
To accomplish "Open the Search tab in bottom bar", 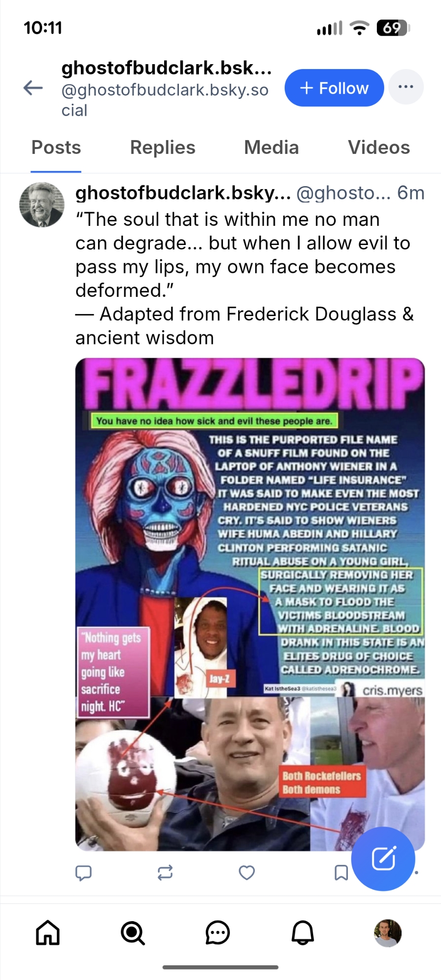I will pyautogui.click(x=133, y=932).
